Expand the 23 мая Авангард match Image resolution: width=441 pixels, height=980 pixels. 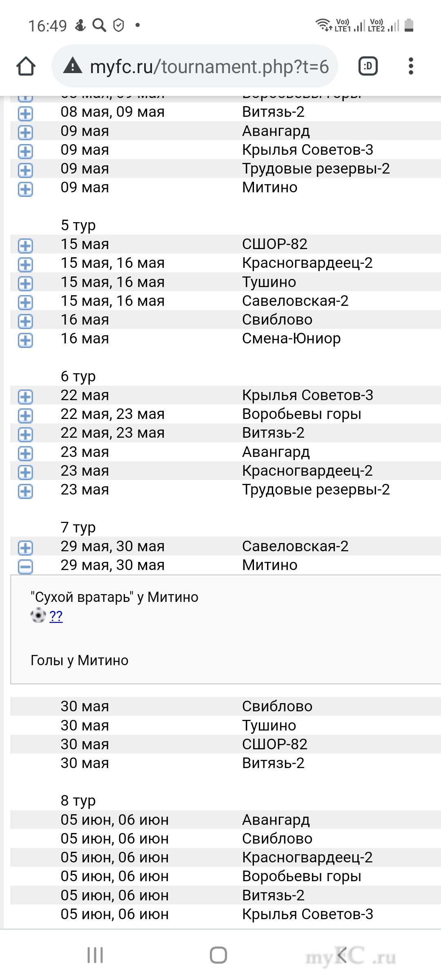(25, 453)
